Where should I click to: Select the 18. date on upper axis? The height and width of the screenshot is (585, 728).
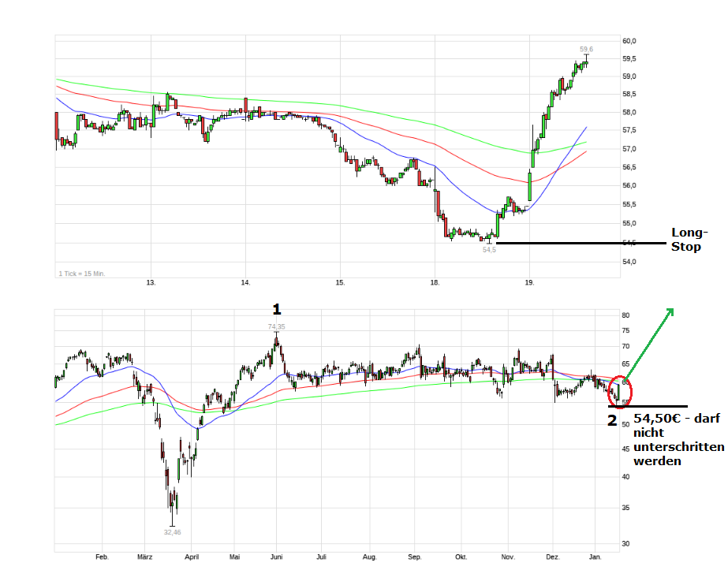[435, 281]
